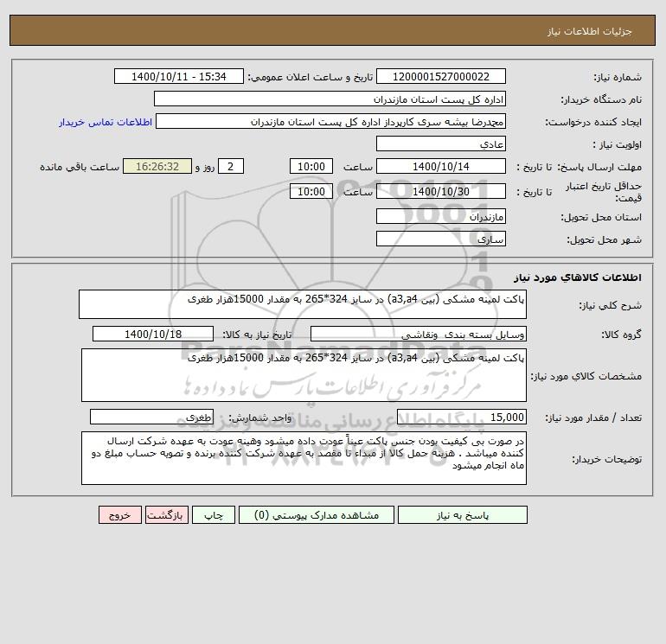
Task: Click the مهلت ارسال پاسخ label
Action: click(x=599, y=167)
